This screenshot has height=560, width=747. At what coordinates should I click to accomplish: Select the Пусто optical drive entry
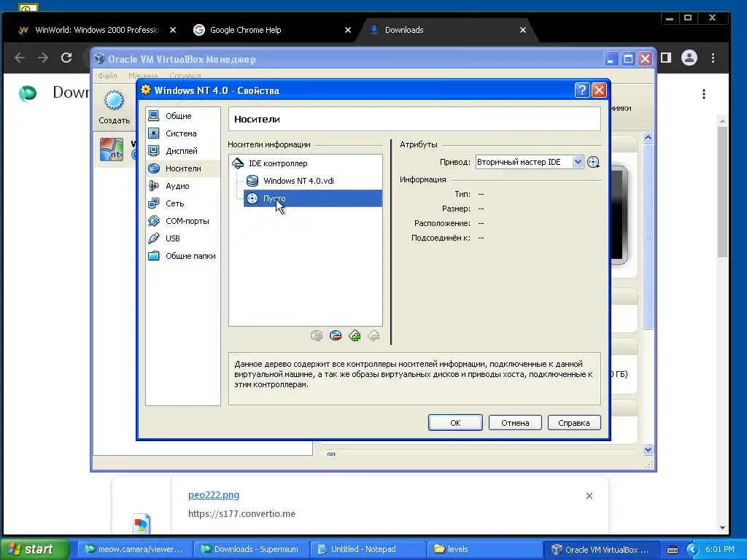(313, 198)
